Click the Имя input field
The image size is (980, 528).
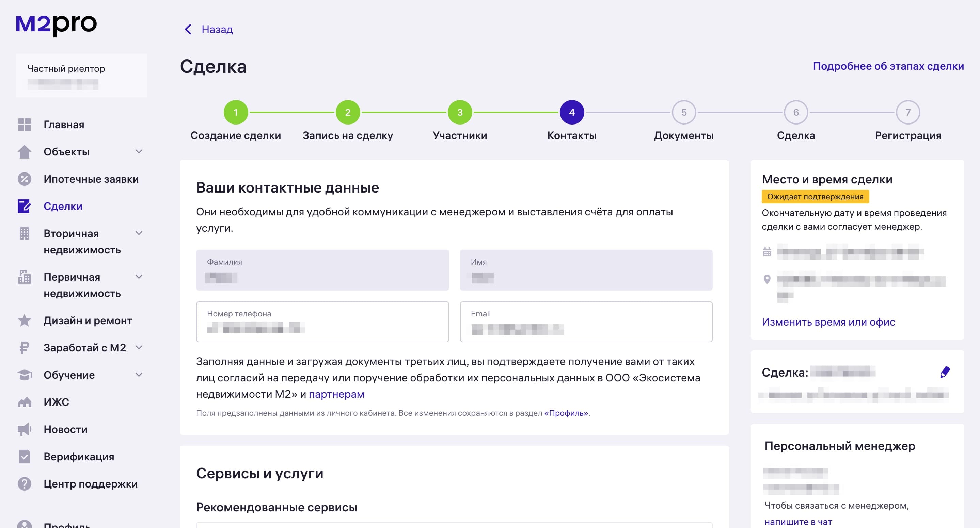point(586,270)
